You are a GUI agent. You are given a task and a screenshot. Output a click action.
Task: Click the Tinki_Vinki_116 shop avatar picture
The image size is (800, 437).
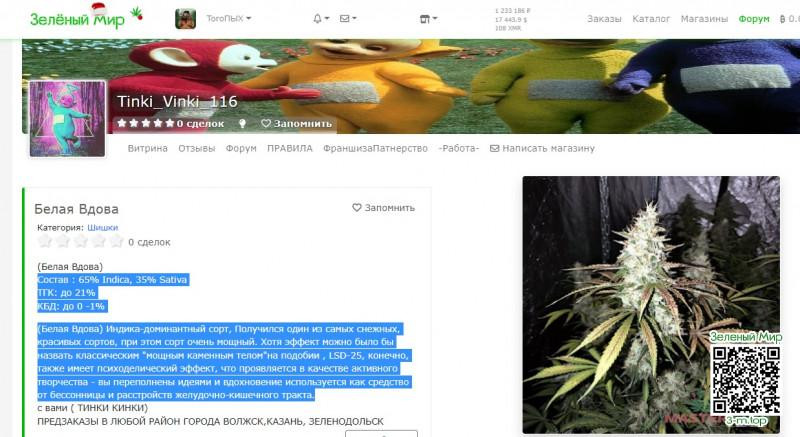tap(67, 119)
